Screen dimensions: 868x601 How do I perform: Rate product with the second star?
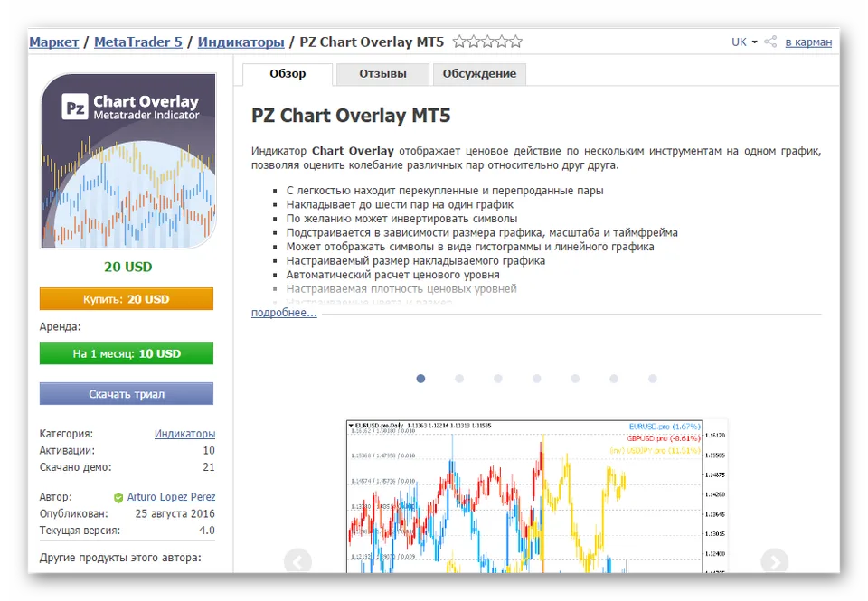[473, 42]
